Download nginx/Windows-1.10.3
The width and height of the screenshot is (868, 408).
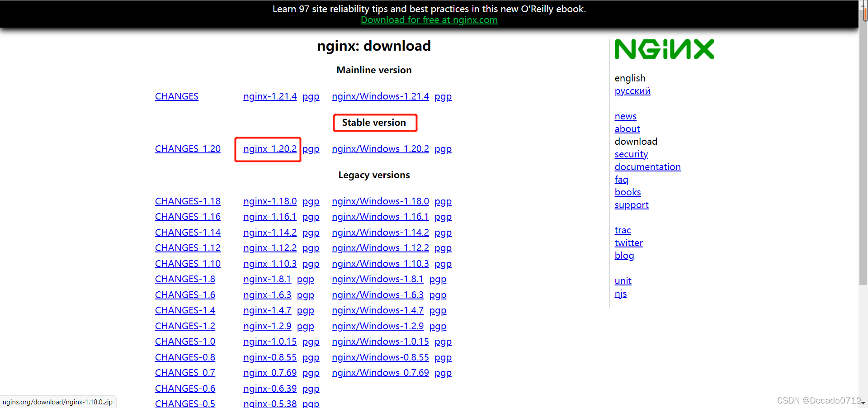pyautogui.click(x=380, y=264)
